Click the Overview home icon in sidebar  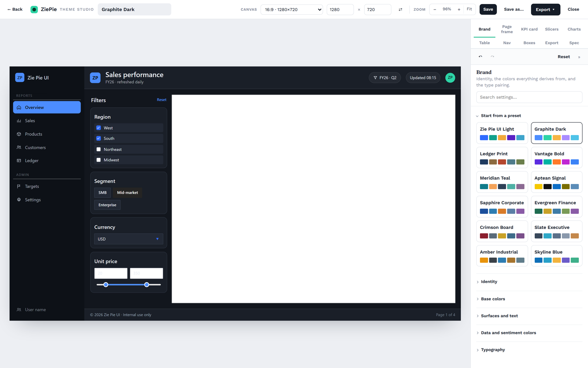19,107
